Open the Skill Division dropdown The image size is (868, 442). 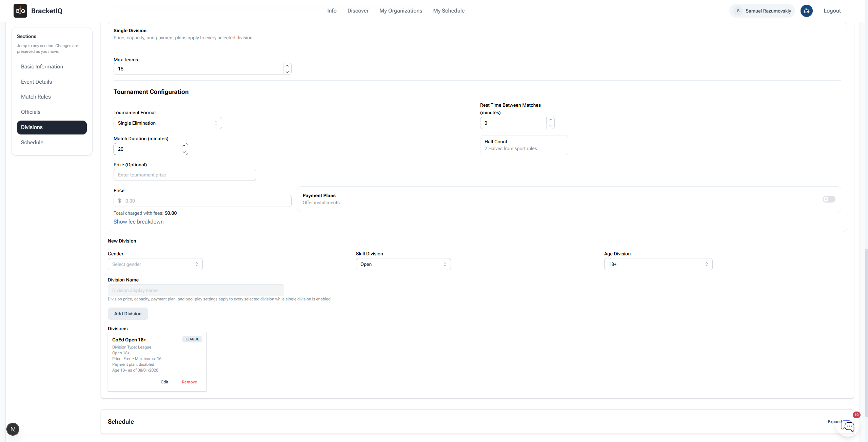coord(403,264)
